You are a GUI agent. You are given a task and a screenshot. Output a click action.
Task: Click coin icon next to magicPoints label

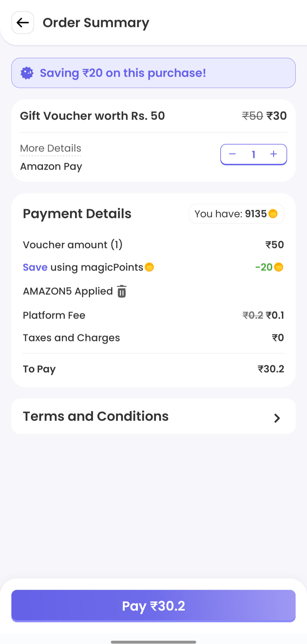point(149,267)
